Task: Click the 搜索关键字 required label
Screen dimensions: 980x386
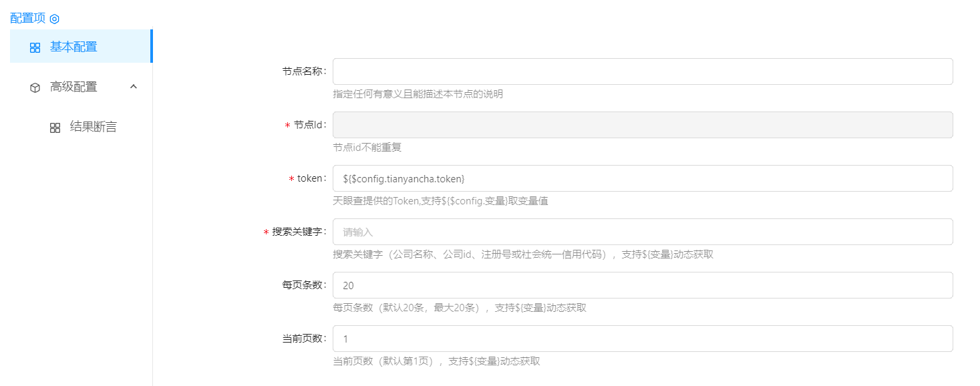Action: tap(298, 232)
